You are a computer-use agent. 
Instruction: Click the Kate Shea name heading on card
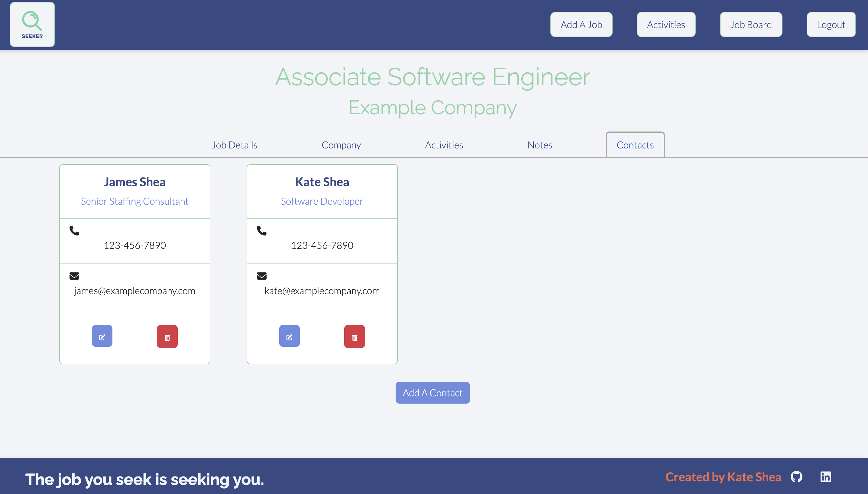(322, 182)
